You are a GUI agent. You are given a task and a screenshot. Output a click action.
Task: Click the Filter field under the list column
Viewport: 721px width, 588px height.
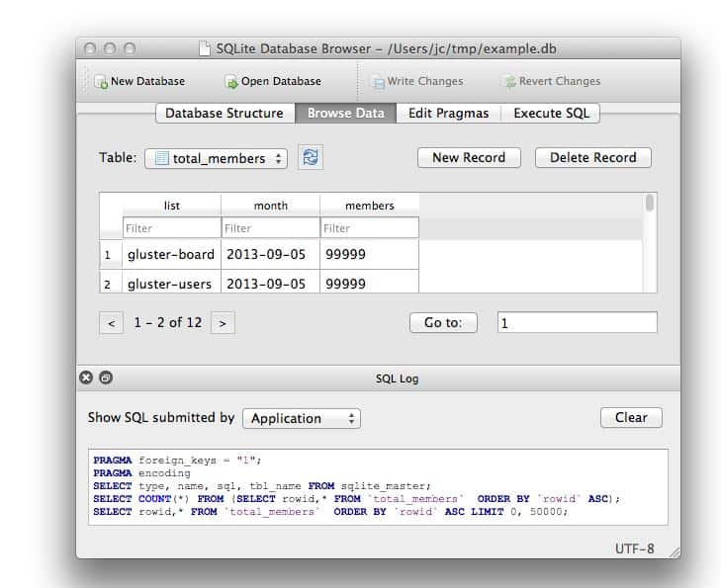tap(171, 228)
